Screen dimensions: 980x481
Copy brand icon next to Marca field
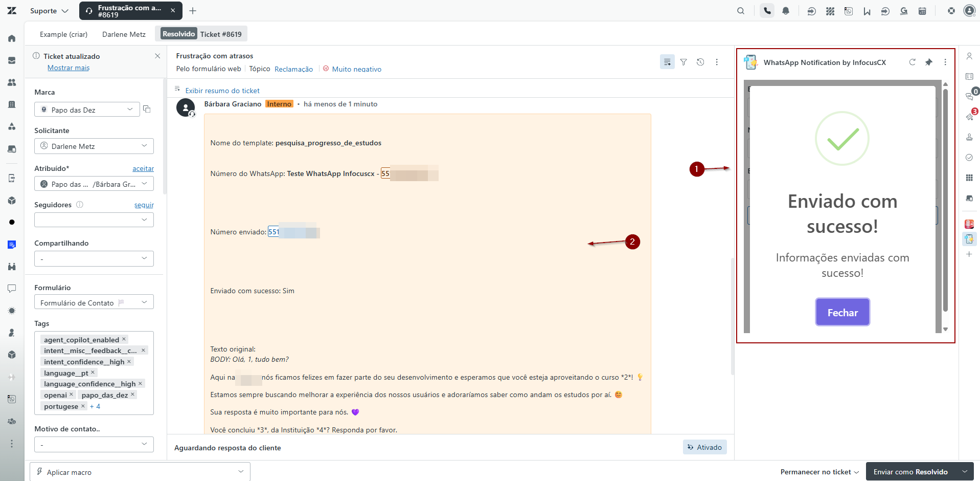tap(147, 109)
